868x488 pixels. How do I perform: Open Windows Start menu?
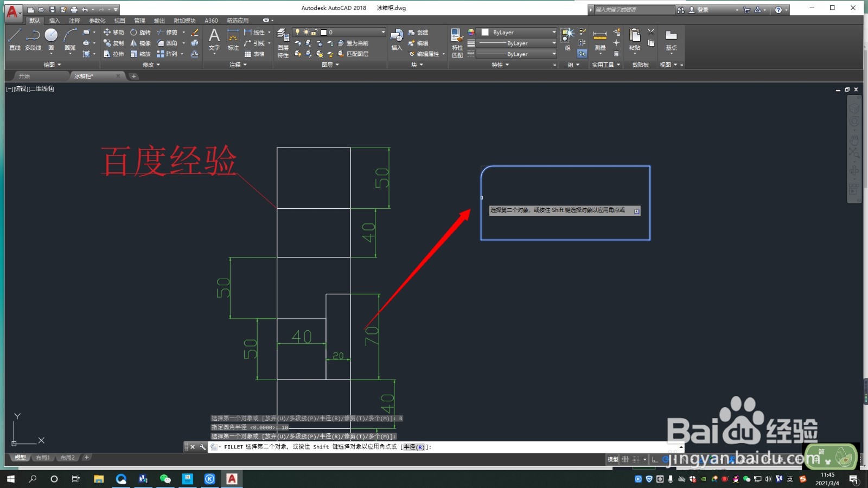point(10,479)
